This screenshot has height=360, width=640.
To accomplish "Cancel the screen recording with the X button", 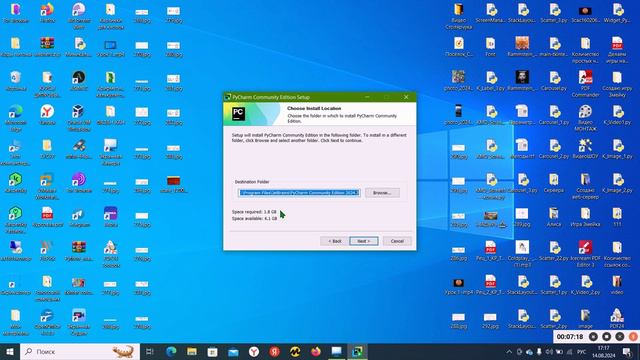I will (620, 337).
